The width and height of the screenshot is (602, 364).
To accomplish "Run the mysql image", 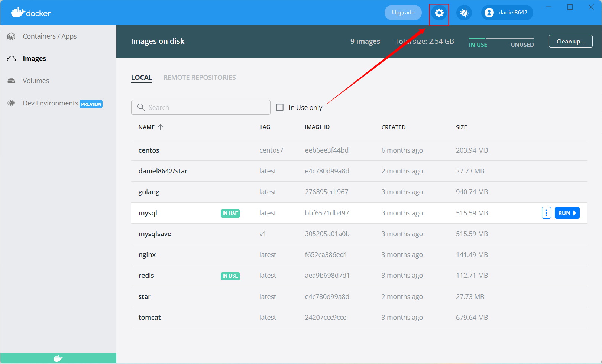I will point(567,213).
